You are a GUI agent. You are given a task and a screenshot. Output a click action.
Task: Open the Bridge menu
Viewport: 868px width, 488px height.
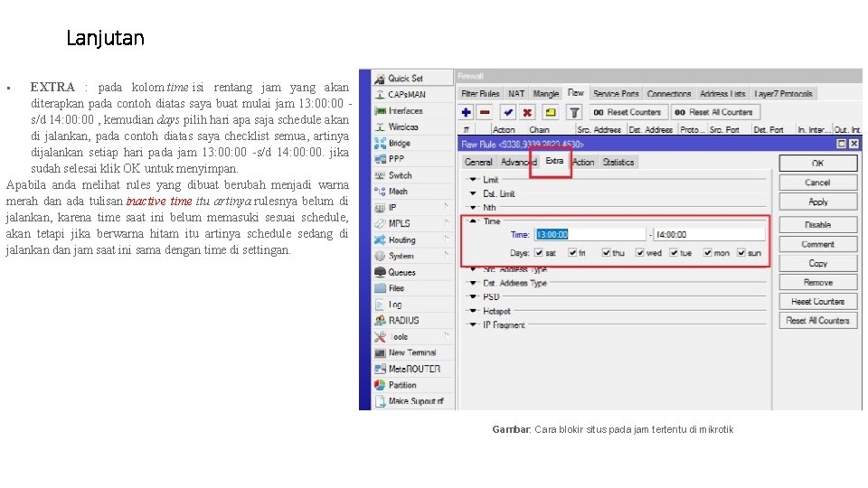point(412,143)
